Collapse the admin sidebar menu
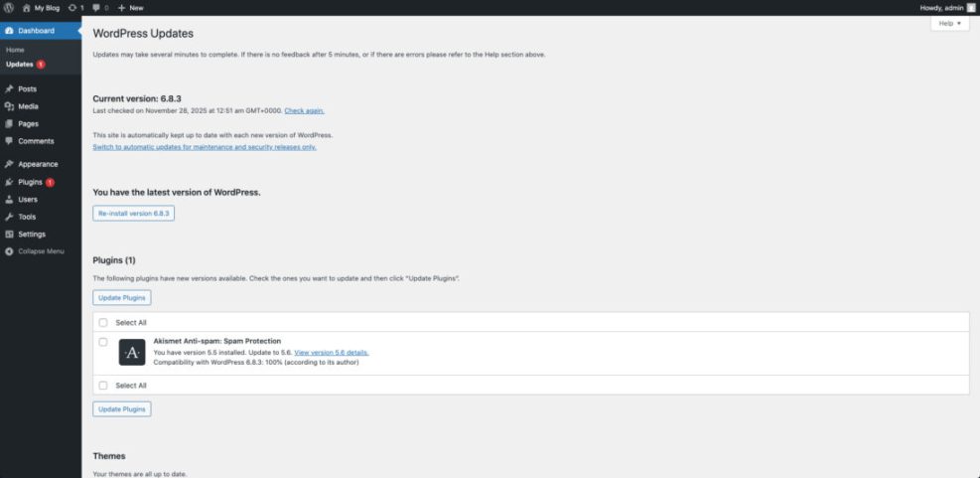The image size is (980, 478). coord(35,251)
